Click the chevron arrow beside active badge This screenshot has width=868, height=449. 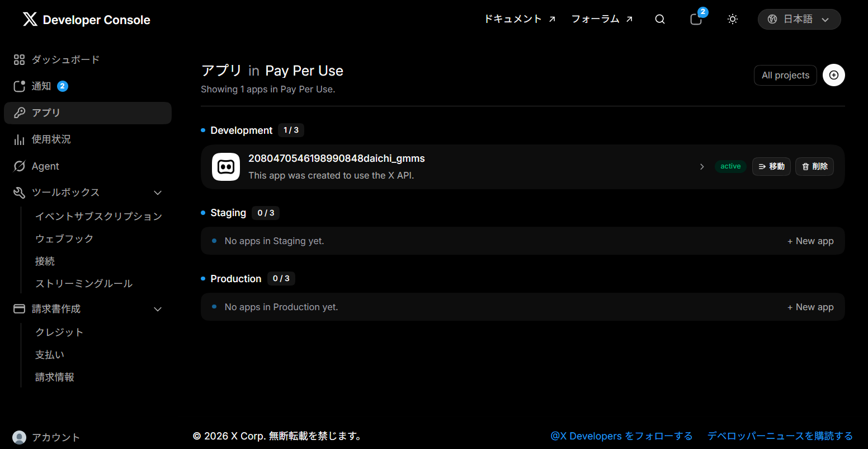(702, 166)
